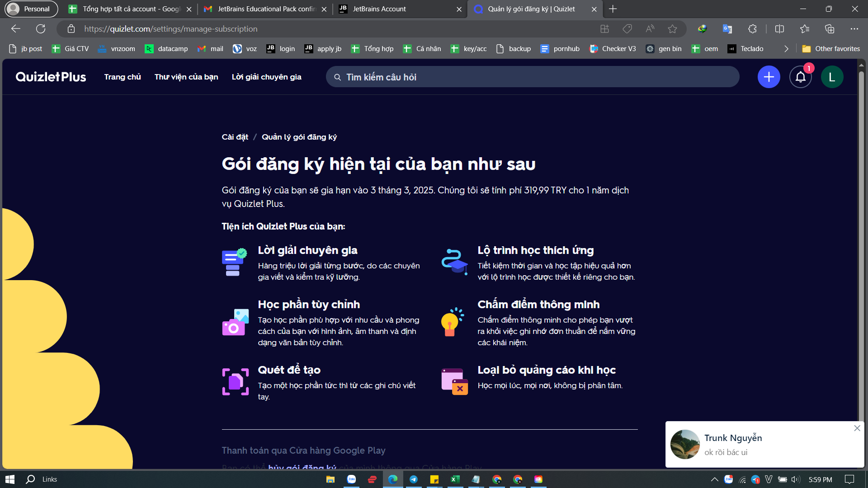This screenshot has width=868, height=488.
Task: Open Excel from the taskbar
Action: pyautogui.click(x=455, y=479)
